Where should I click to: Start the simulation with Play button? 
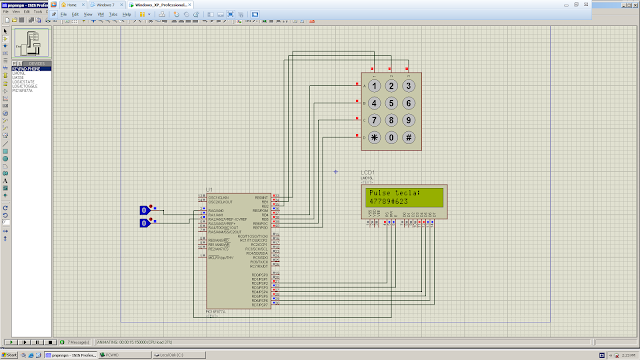(11, 342)
